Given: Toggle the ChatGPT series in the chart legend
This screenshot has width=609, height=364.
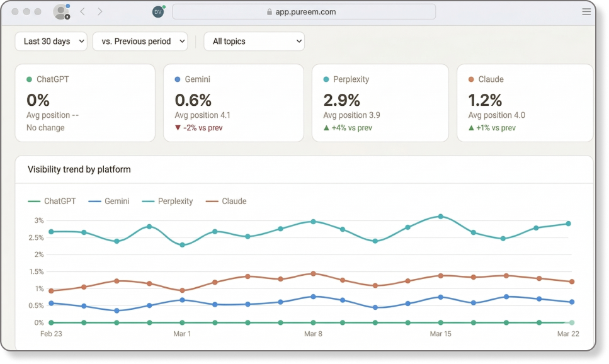Looking at the screenshot, I should point(59,201).
